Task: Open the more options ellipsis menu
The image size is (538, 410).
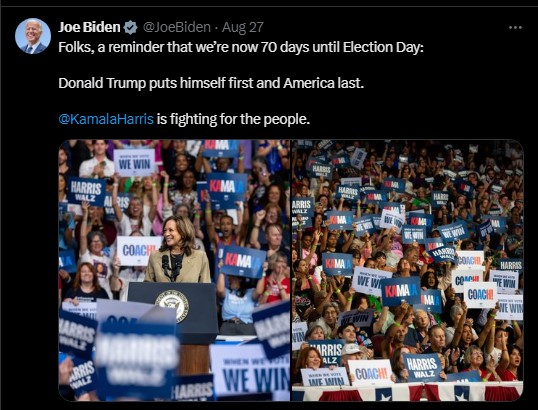Action: point(515,27)
